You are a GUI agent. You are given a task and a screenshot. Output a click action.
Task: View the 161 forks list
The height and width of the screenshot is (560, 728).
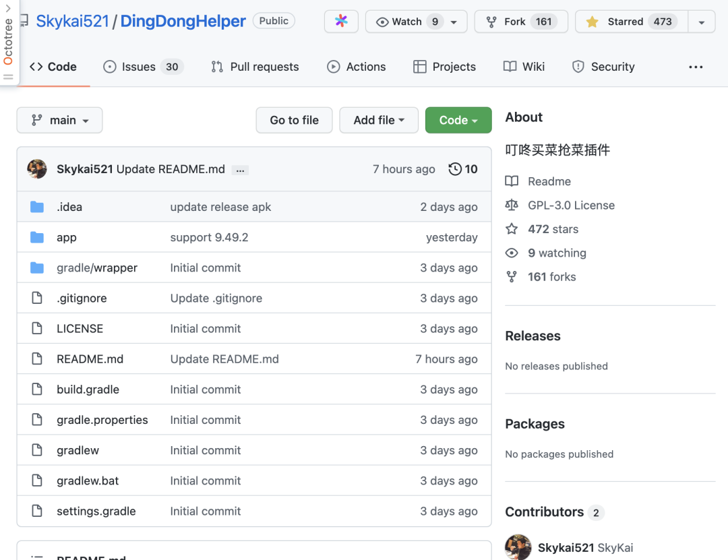coord(552,277)
